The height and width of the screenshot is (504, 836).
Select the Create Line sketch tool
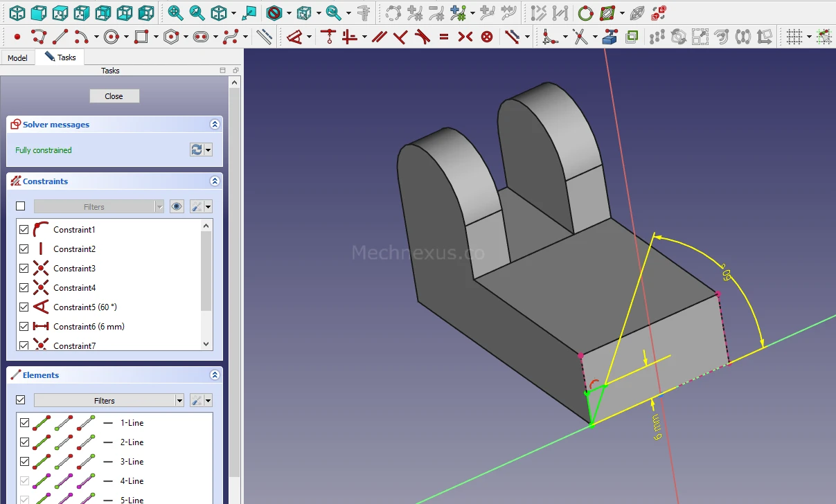(60, 37)
